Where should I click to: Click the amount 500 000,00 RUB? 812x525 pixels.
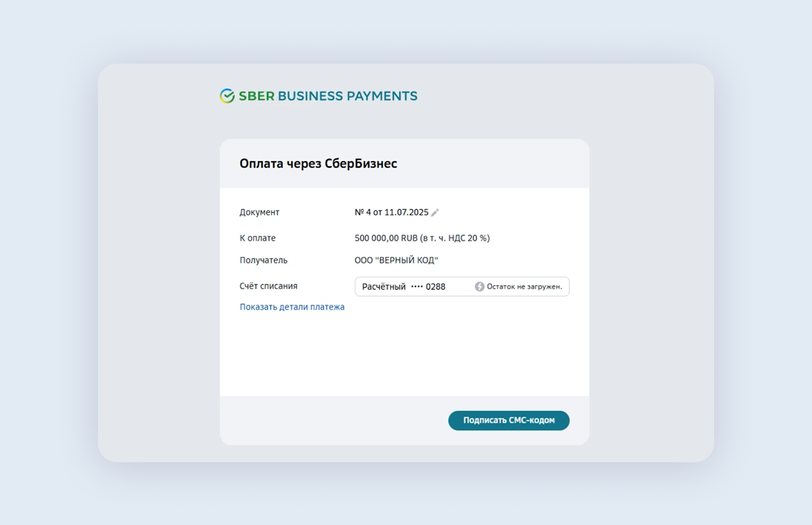tap(386, 238)
